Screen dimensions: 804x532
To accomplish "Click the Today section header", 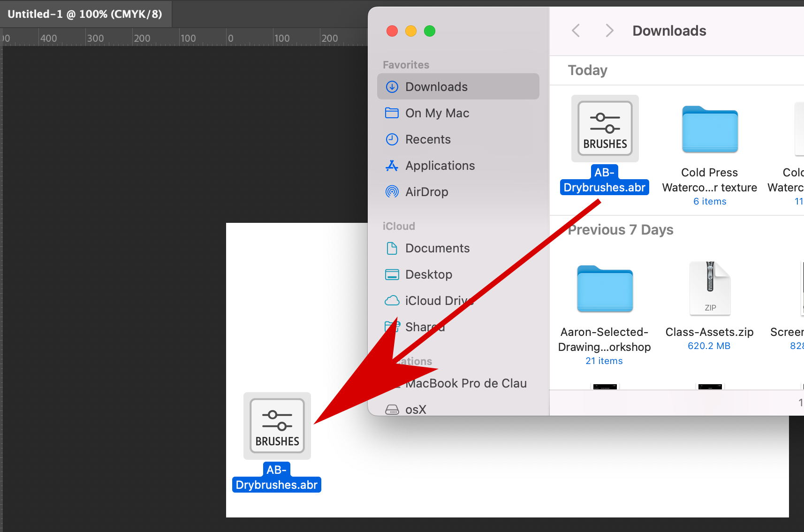I will [588, 70].
